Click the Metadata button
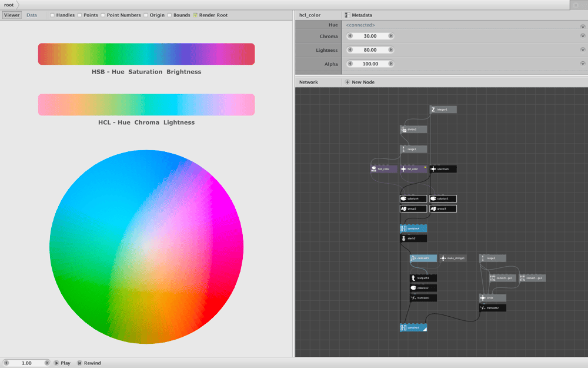Image resolution: width=588 pixels, height=368 pixels. (x=359, y=15)
